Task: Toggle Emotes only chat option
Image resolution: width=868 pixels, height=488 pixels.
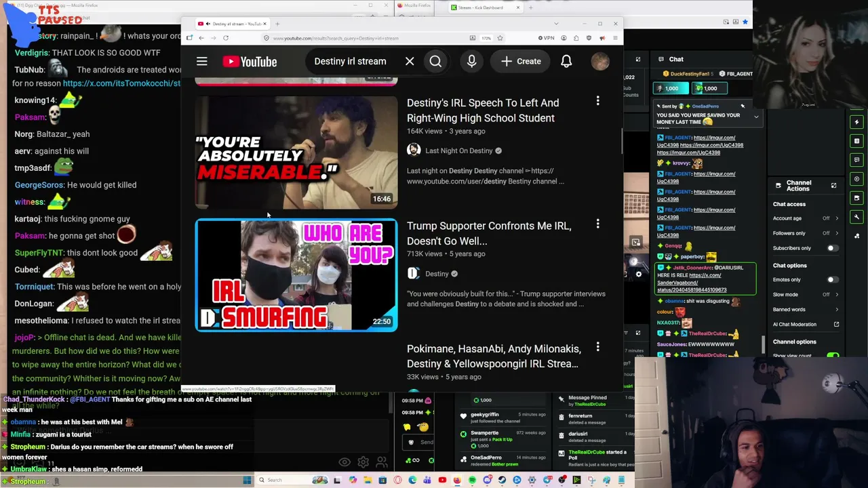Action: tap(832, 279)
